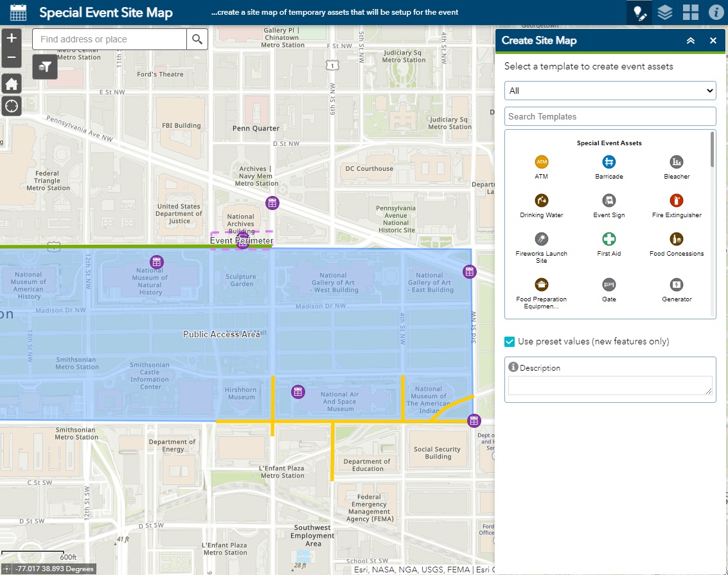This screenshot has height=575, width=728.
Task: Open the filter tool on the map
Action: [x=45, y=66]
